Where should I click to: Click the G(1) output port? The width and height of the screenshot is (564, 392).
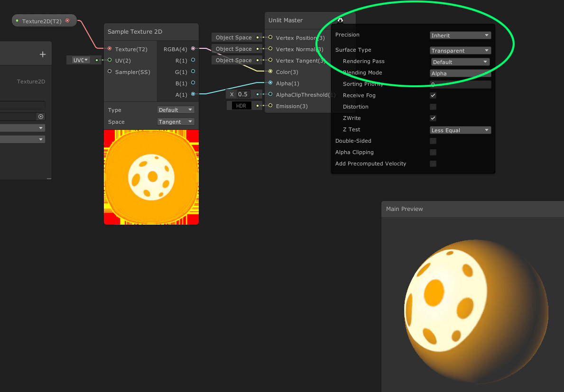(x=193, y=72)
